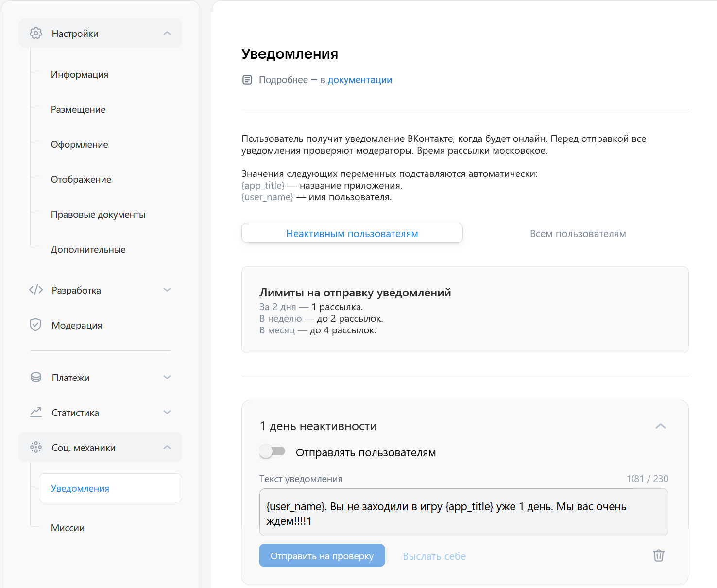Click the database icon near Платежи
The height and width of the screenshot is (588, 717).
tap(36, 377)
